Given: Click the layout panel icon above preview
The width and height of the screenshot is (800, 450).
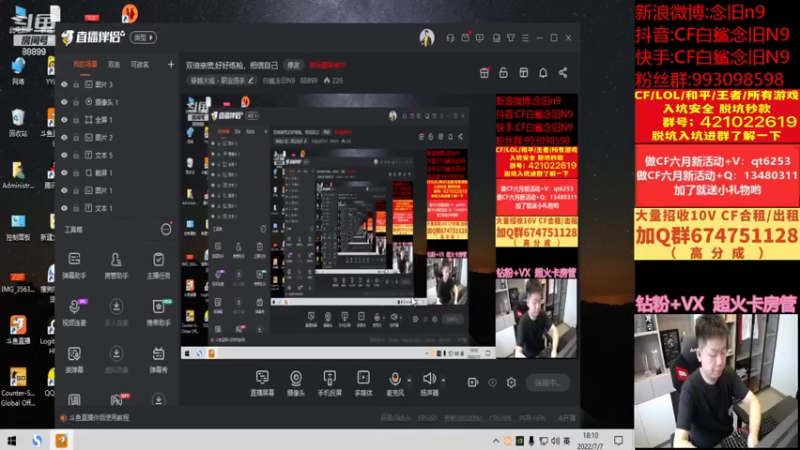Looking at the screenshot, I should click(x=523, y=72).
